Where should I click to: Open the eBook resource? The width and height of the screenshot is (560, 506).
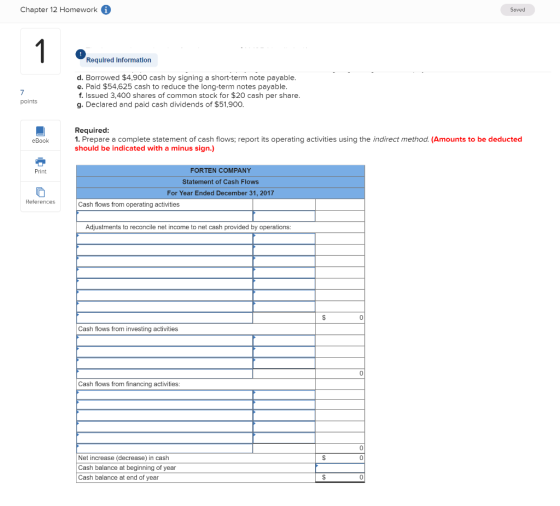coord(40,135)
